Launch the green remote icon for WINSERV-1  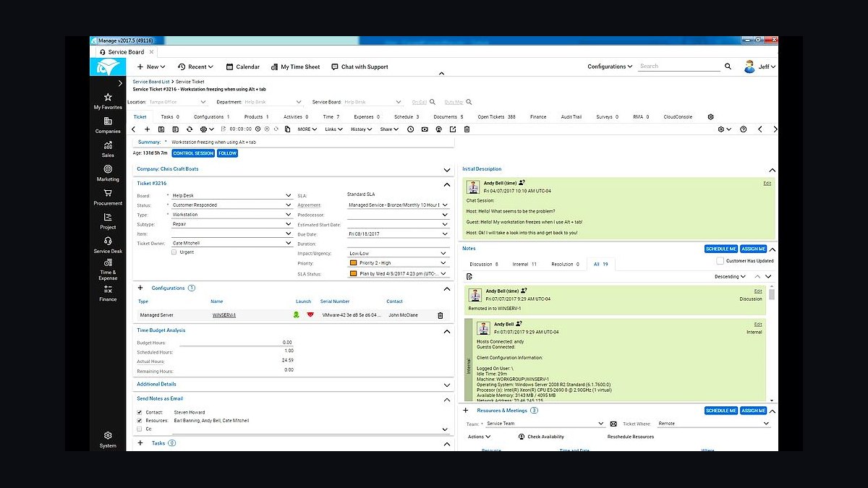(296, 315)
